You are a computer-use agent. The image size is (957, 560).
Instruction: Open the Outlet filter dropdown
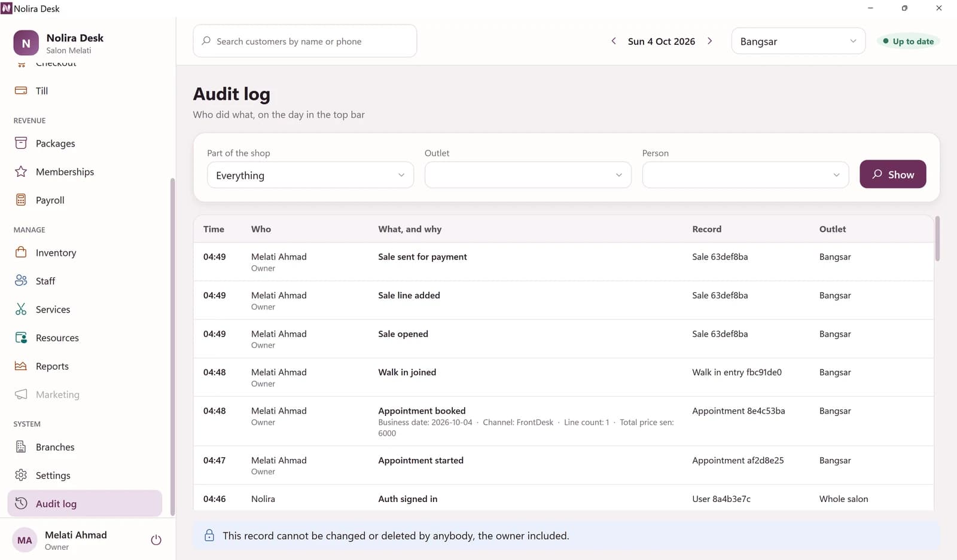pyautogui.click(x=528, y=175)
